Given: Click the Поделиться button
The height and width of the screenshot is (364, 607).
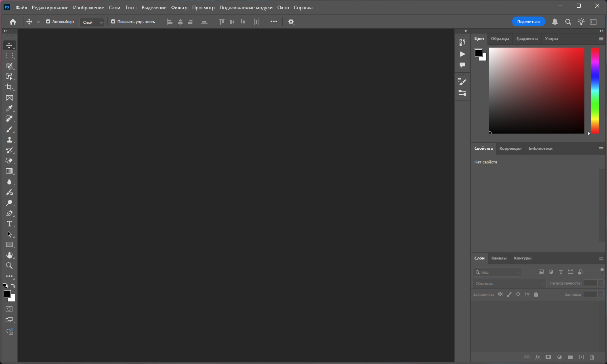Looking at the screenshot, I should [528, 22].
